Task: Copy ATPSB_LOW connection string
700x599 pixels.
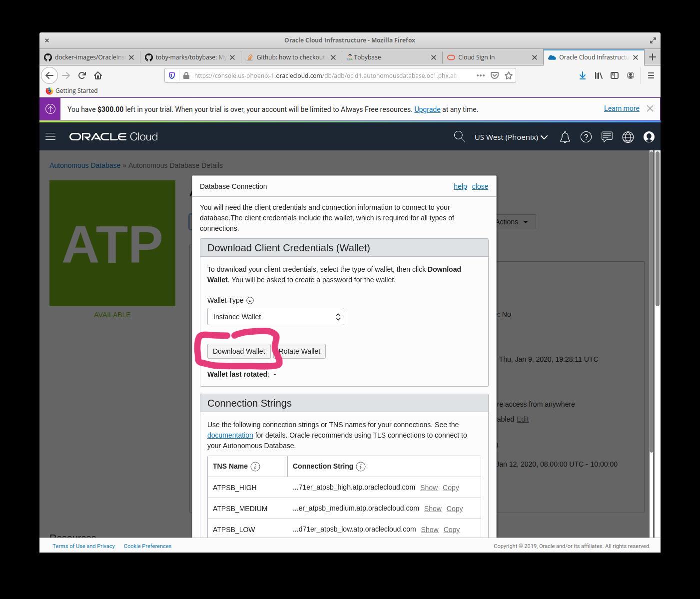Action: point(451,530)
